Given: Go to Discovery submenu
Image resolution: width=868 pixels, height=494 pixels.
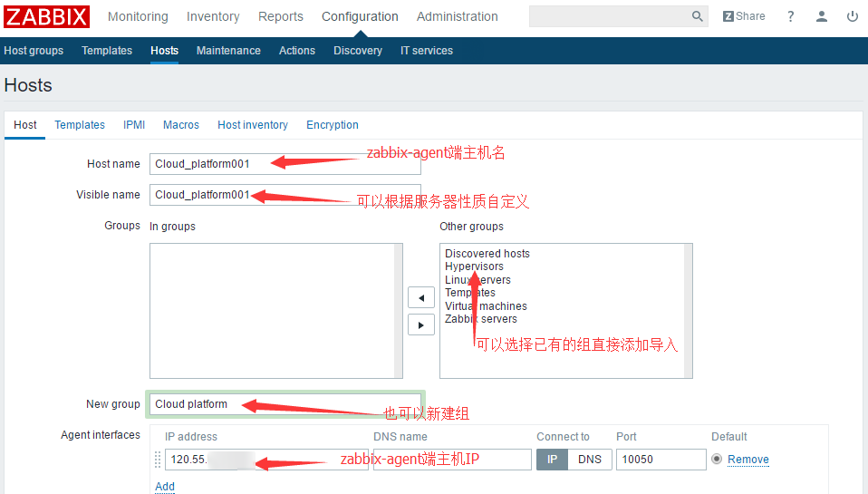Looking at the screenshot, I should click(358, 51).
